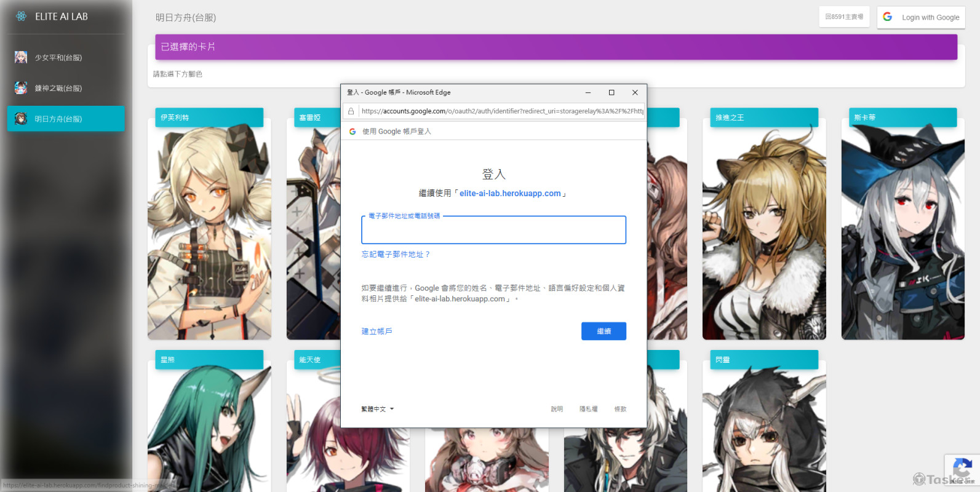Close the Google sign-in Edge window
Screen dimensions: 980x492
635,93
